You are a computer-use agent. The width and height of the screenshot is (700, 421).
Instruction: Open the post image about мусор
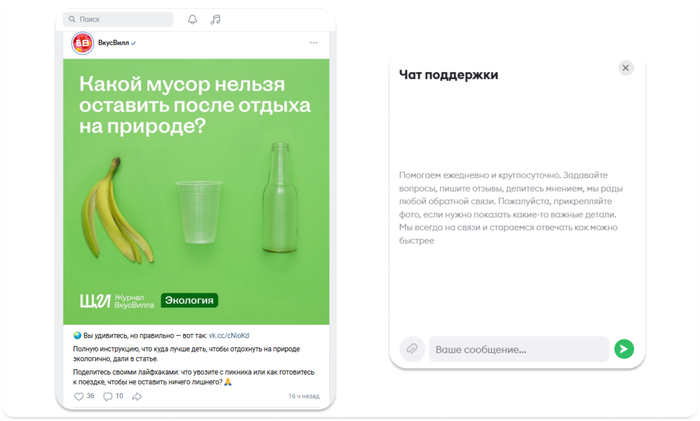point(196,192)
